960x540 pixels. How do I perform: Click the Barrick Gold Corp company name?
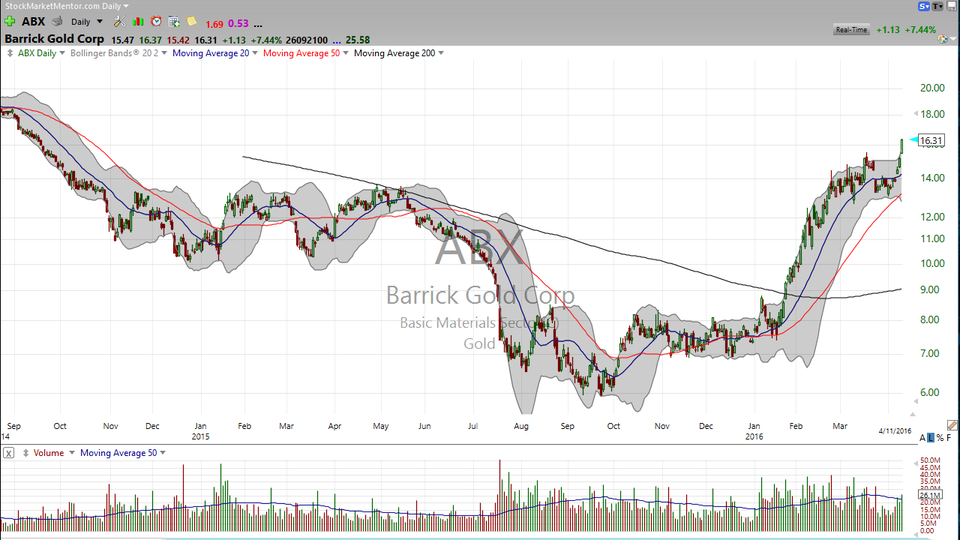click(x=54, y=39)
